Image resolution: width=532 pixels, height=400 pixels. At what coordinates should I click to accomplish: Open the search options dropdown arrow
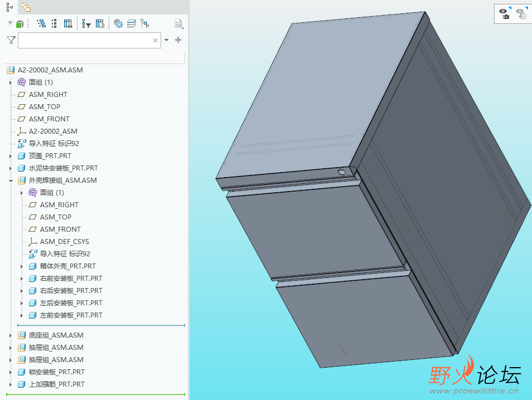tap(167, 40)
